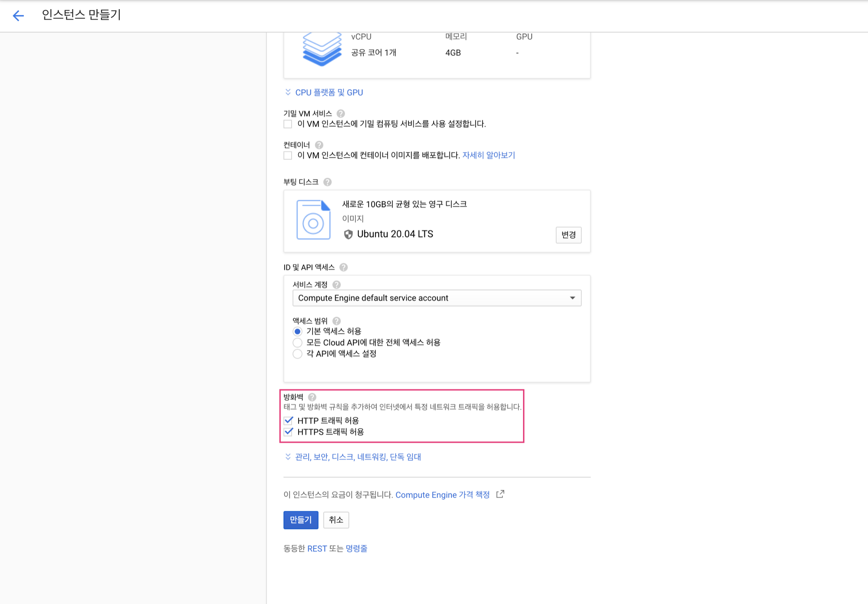Click the 만들기 button
The height and width of the screenshot is (604, 868).
pyautogui.click(x=301, y=520)
